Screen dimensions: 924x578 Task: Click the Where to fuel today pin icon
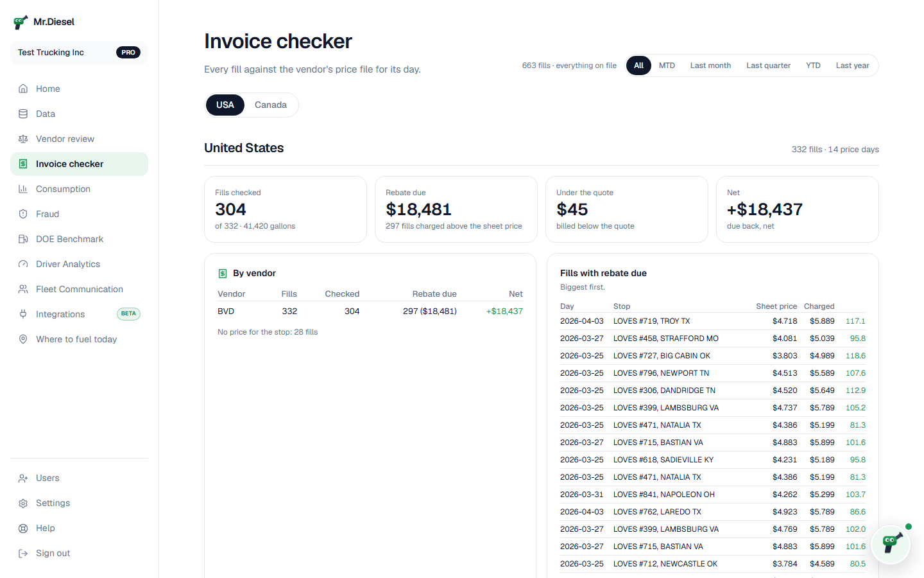(23, 339)
